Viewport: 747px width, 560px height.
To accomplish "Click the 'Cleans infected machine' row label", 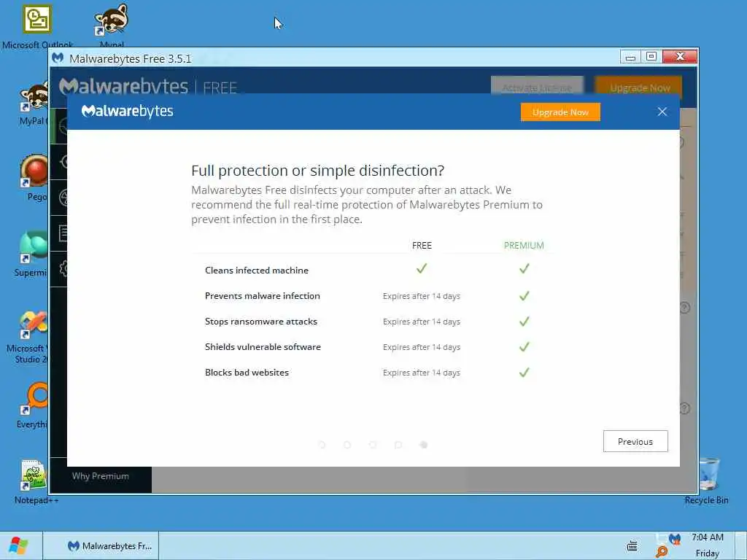I will coord(257,271).
